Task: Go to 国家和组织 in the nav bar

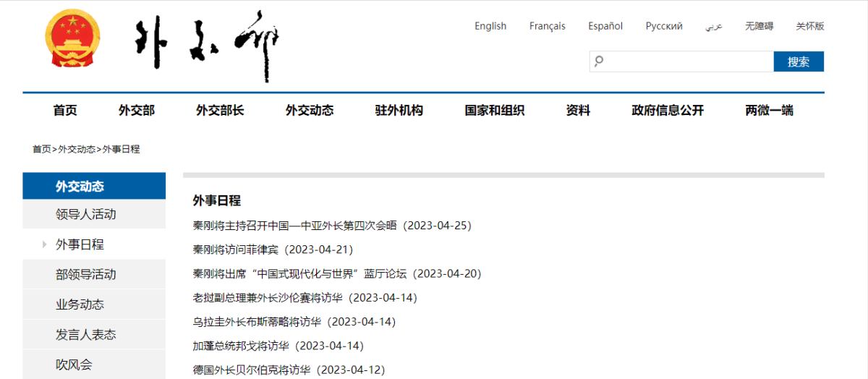Action: tap(494, 111)
